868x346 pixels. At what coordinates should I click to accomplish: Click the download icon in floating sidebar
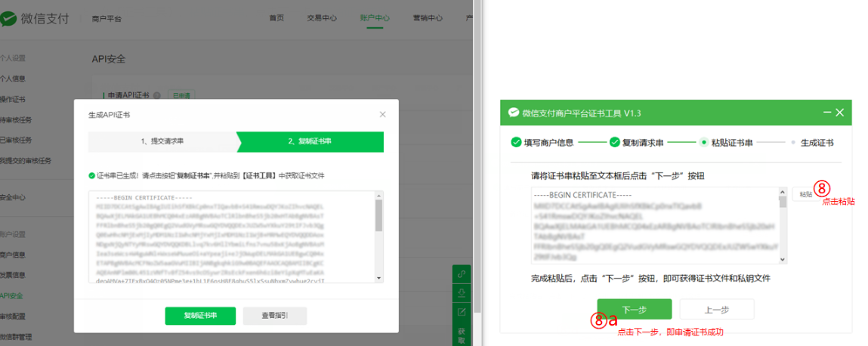pyautogui.click(x=461, y=292)
